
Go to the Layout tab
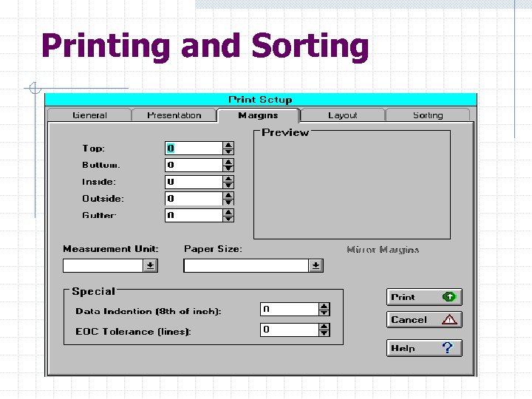[x=343, y=115]
